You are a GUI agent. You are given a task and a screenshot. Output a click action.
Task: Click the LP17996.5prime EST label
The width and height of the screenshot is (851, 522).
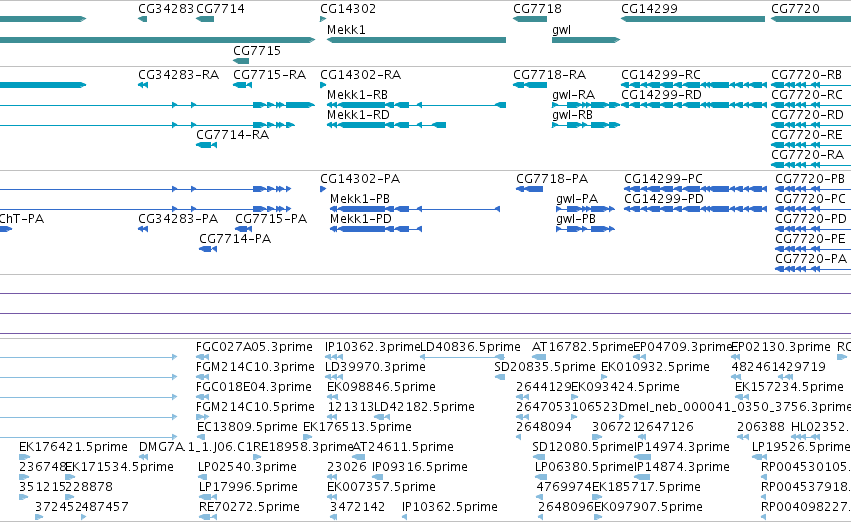coord(248,487)
